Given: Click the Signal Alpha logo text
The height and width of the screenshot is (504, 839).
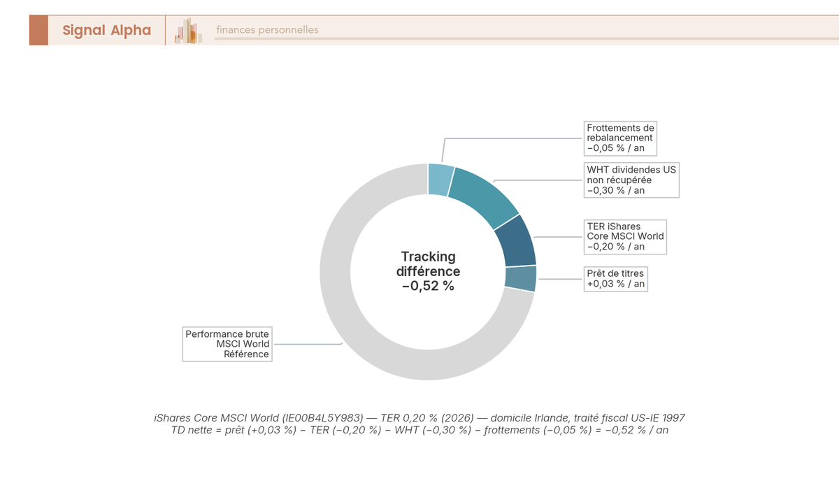Looking at the screenshot, I should tap(106, 30).
